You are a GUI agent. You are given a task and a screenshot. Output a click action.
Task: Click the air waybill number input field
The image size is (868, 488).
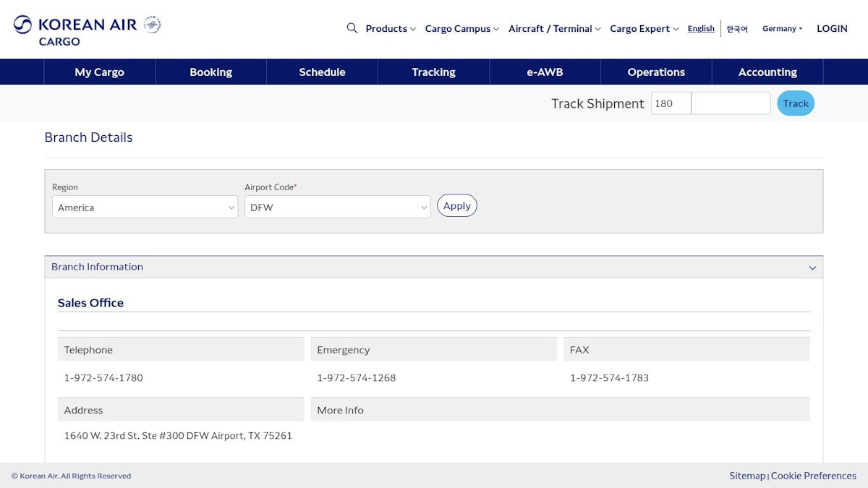pos(731,103)
